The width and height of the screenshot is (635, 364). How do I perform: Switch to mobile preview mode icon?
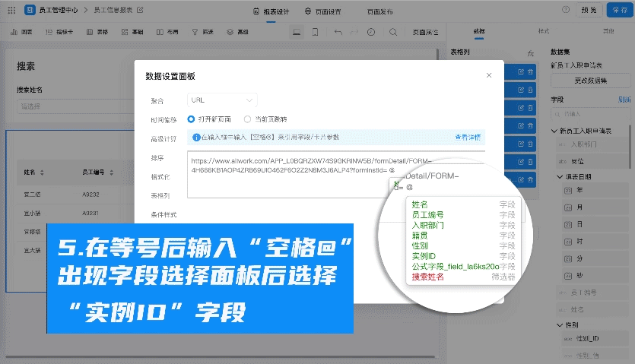click(x=315, y=32)
